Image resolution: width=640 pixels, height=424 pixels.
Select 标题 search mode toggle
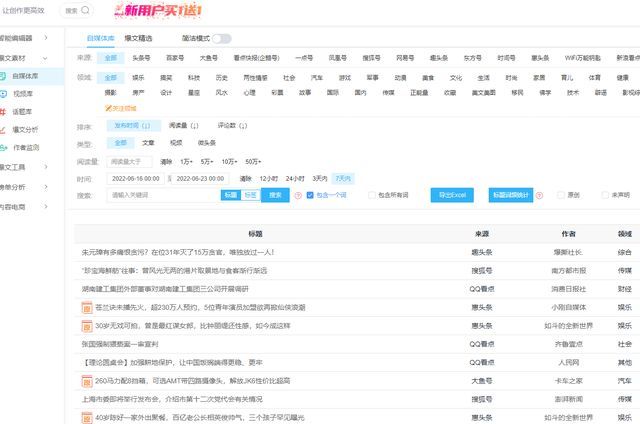[231, 195]
